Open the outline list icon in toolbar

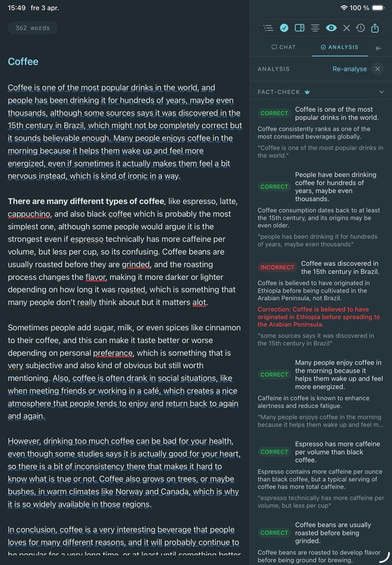coord(268,28)
